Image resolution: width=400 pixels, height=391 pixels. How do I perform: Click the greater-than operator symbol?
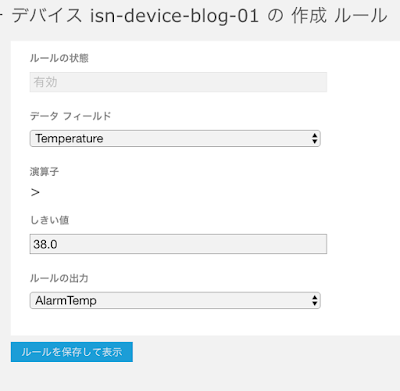35,192
